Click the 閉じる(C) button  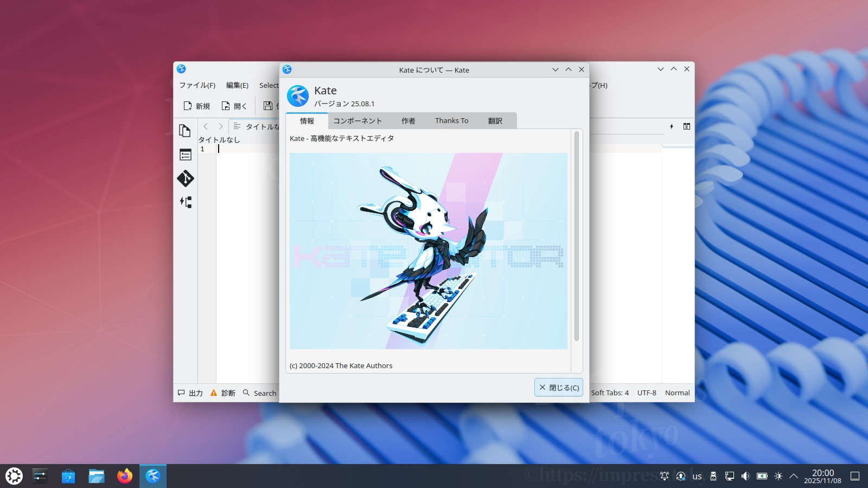click(x=559, y=387)
